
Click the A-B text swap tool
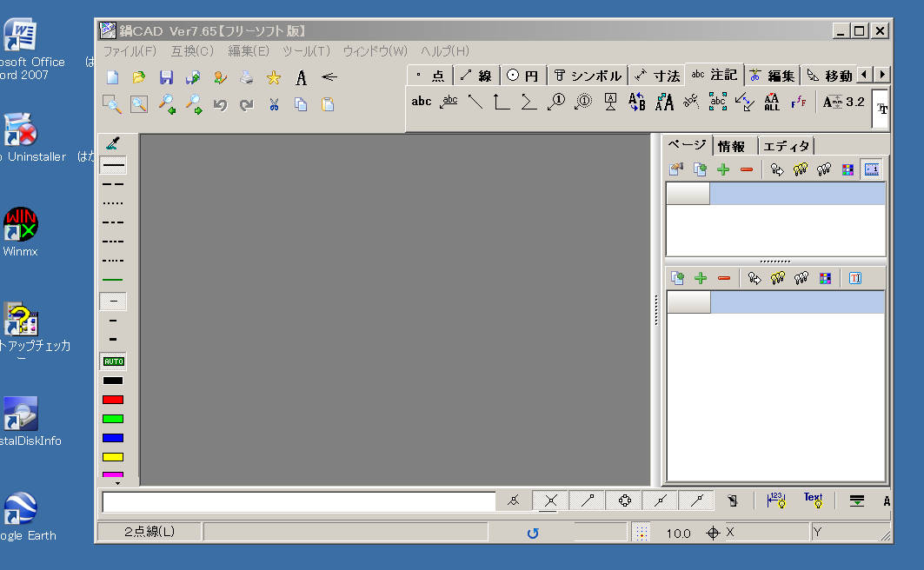tap(637, 102)
